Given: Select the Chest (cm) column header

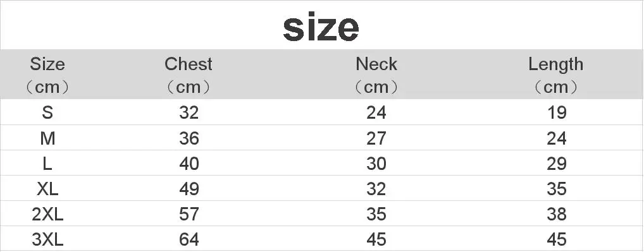Looking at the screenshot, I should tap(189, 75).
